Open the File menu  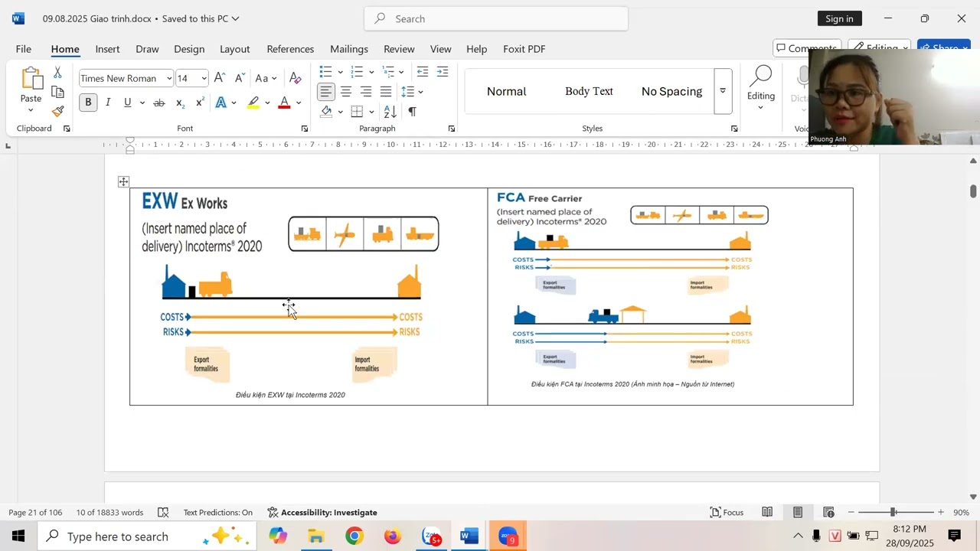(24, 49)
